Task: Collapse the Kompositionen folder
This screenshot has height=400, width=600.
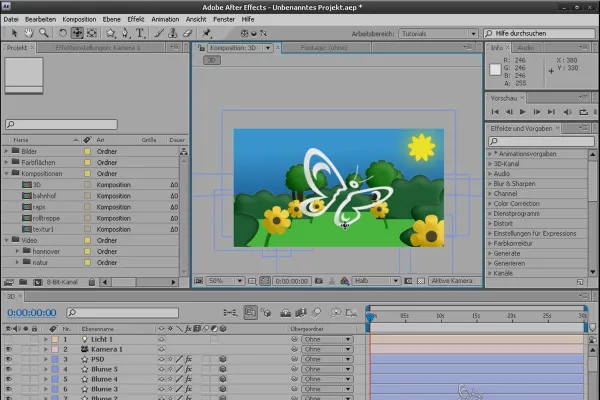Action: coord(6,173)
